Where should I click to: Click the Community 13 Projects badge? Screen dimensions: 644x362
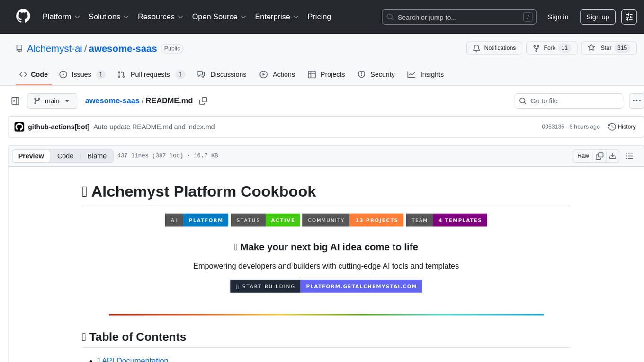[x=353, y=220]
